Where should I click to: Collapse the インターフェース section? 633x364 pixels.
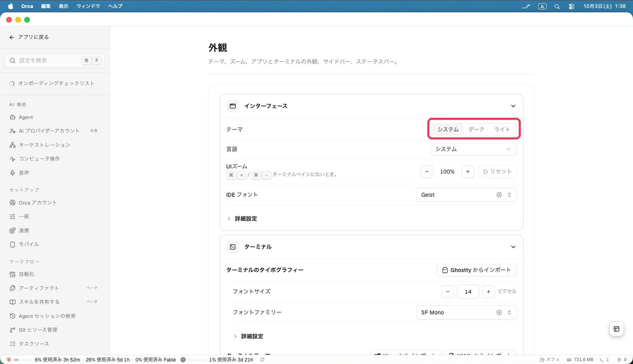pos(513,106)
